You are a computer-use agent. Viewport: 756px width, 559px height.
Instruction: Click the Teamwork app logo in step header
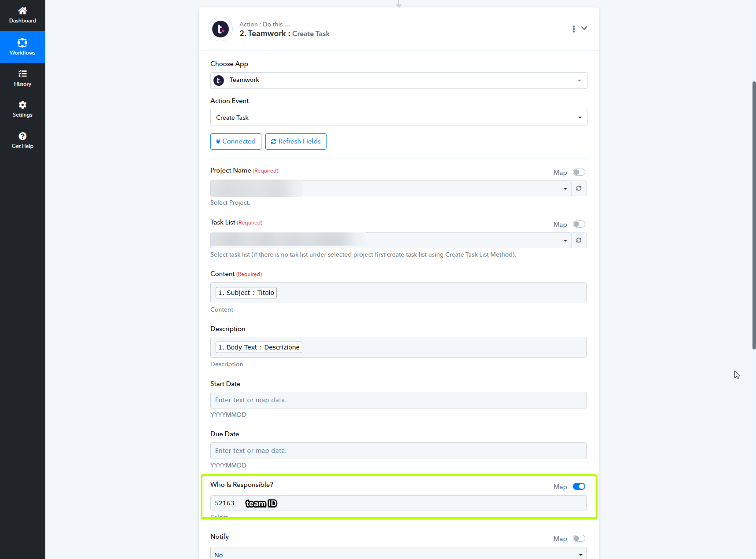[220, 29]
